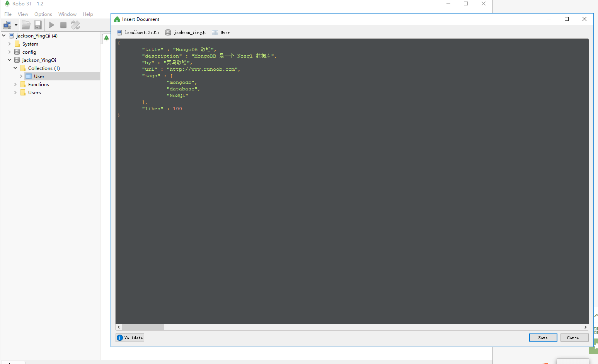
Task: Select the jackson_YingQi (4) connection
Action: coord(37,36)
